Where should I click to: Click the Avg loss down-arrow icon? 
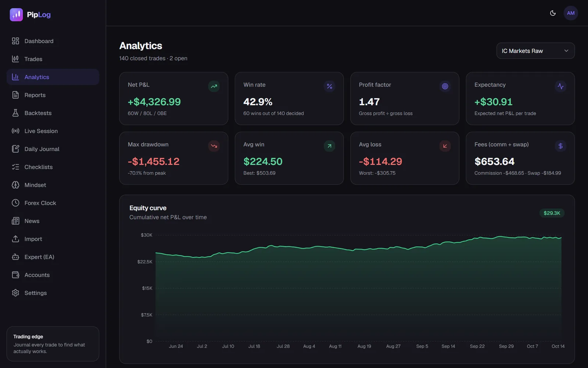pos(445,146)
